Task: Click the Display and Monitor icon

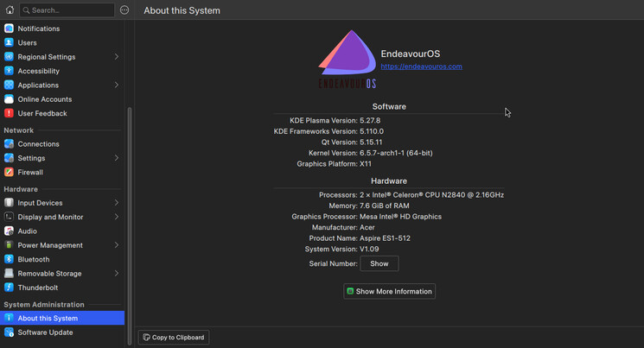Action: (9, 217)
